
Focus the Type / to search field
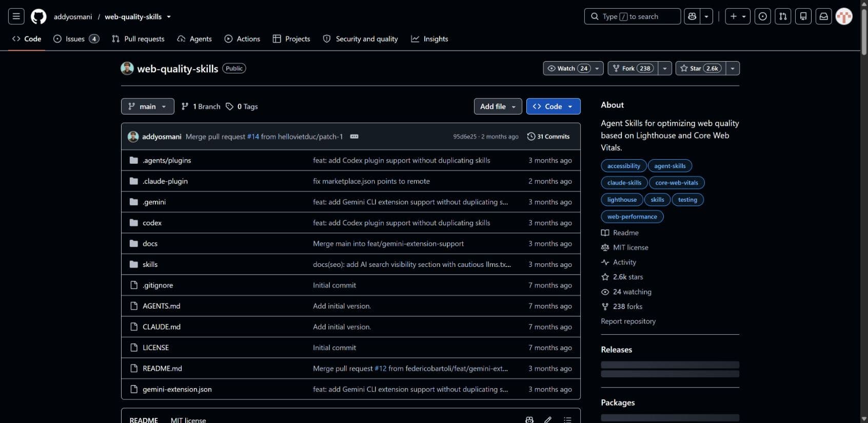pos(633,16)
